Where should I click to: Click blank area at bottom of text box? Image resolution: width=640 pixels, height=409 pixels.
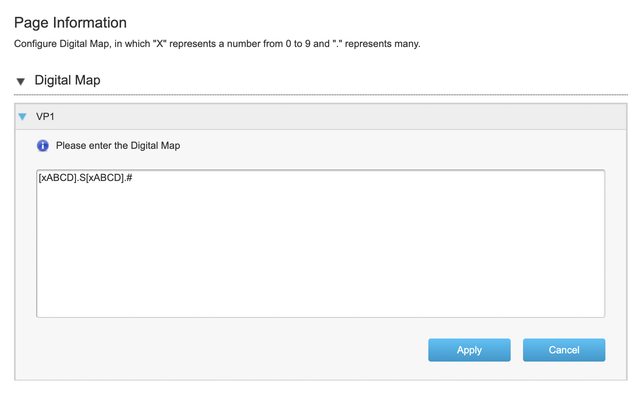[320, 295]
